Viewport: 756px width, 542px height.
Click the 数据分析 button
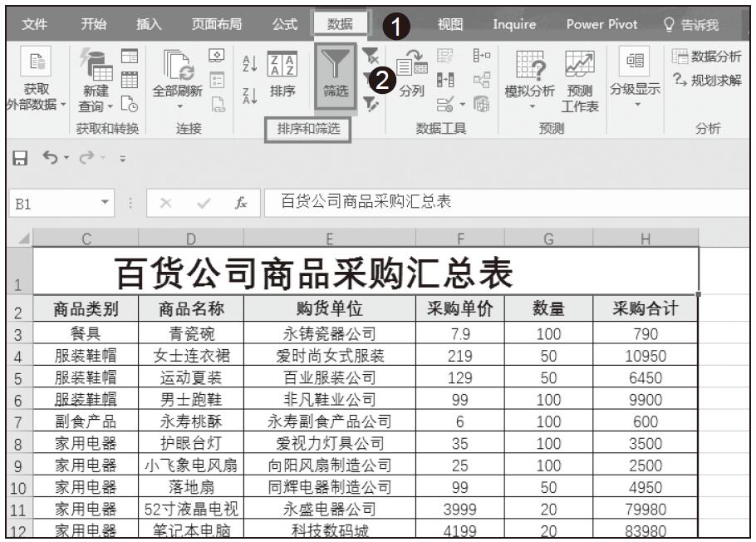click(706, 57)
